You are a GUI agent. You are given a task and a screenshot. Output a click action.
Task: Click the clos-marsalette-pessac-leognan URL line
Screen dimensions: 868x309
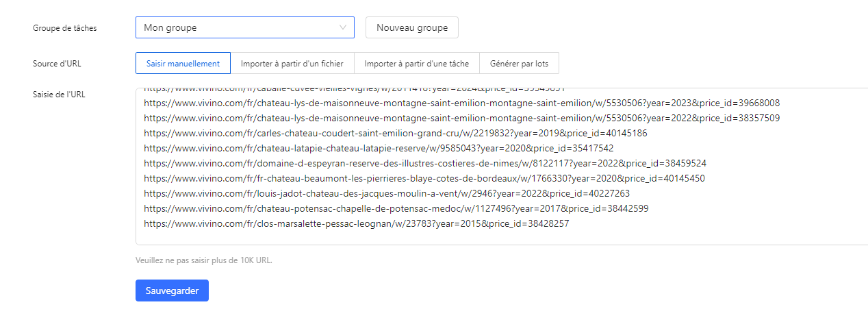(x=356, y=223)
